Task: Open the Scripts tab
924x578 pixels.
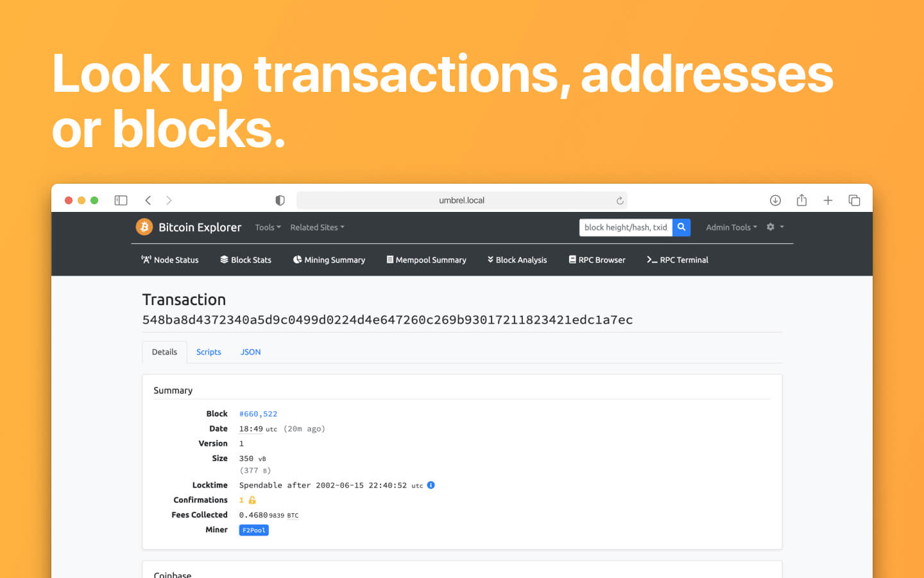Action: tap(209, 351)
